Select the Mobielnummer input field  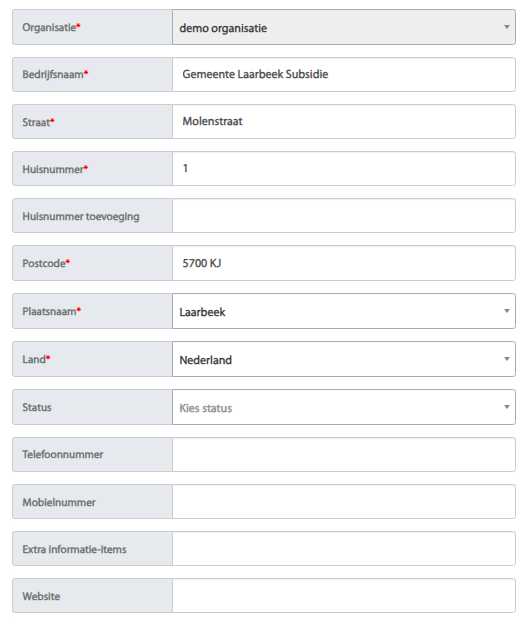pos(344,502)
